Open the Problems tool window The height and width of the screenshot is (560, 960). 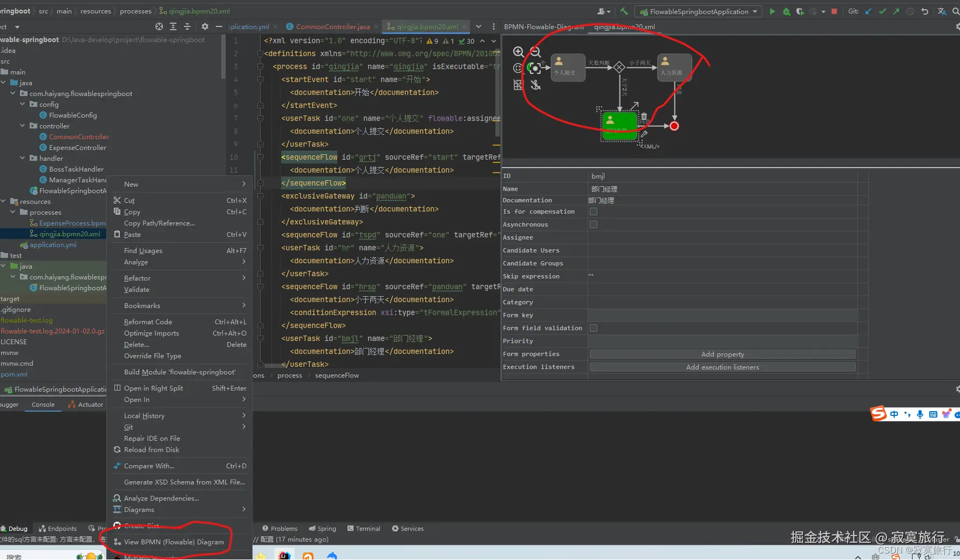click(280, 529)
